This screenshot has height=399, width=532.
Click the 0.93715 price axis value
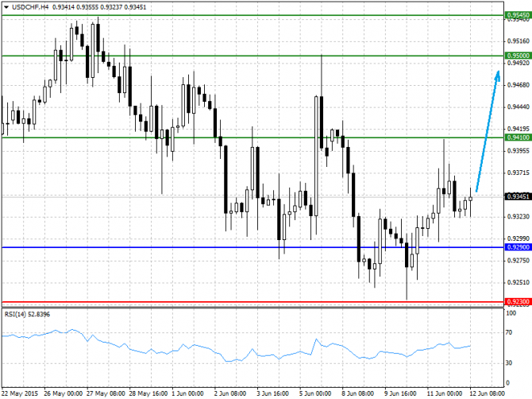coord(518,172)
